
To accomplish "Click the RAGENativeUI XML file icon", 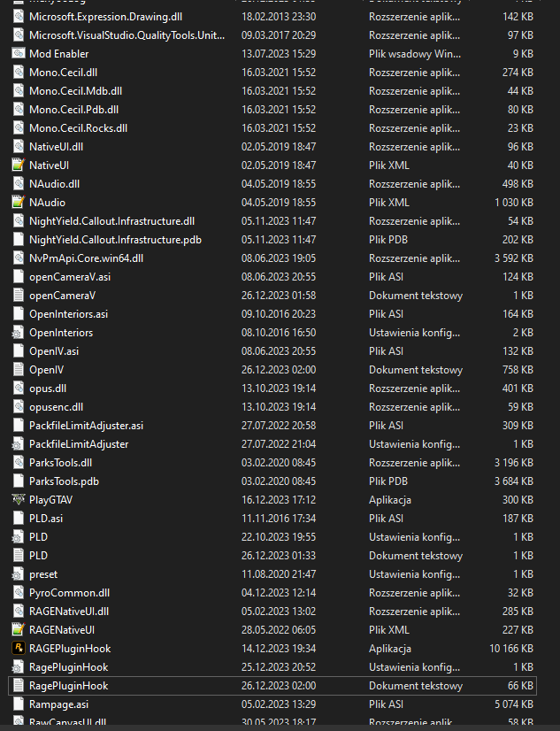I will [19, 630].
